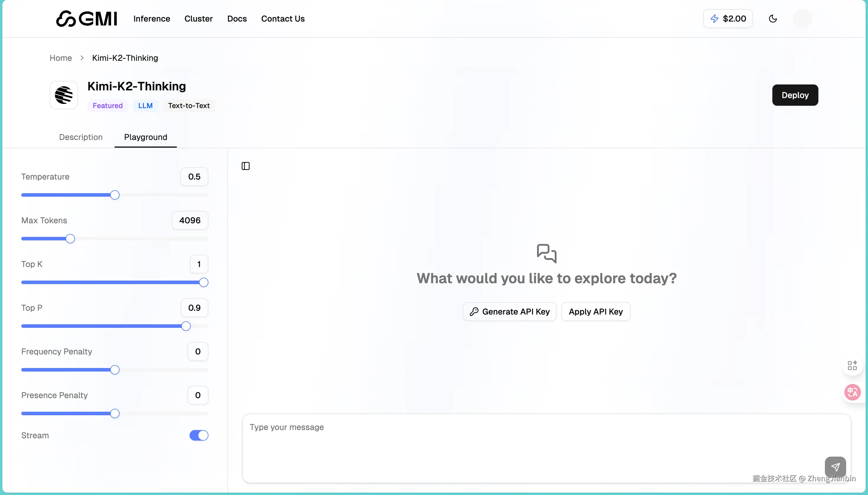This screenshot has height=495, width=868.
Task: Open the Cluster menu item
Action: click(x=198, y=19)
